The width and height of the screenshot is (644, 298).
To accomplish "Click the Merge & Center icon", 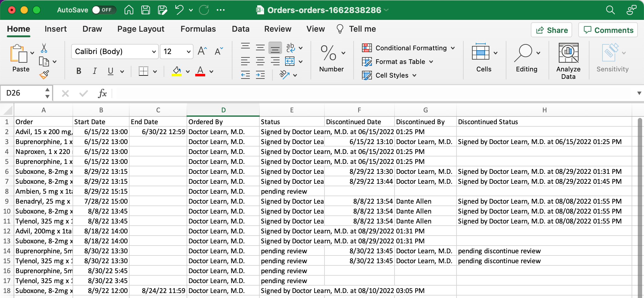I will click(x=290, y=61).
